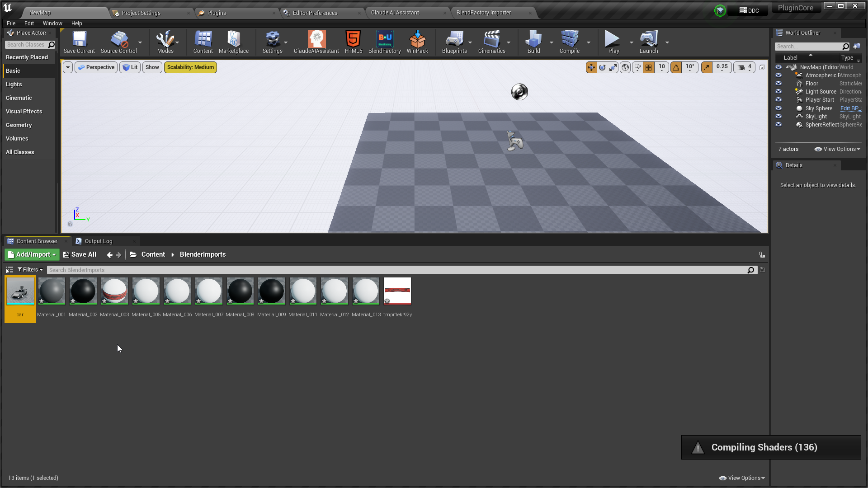Open the Lit view mode dropdown
The height and width of the screenshot is (488, 868).
pos(130,67)
